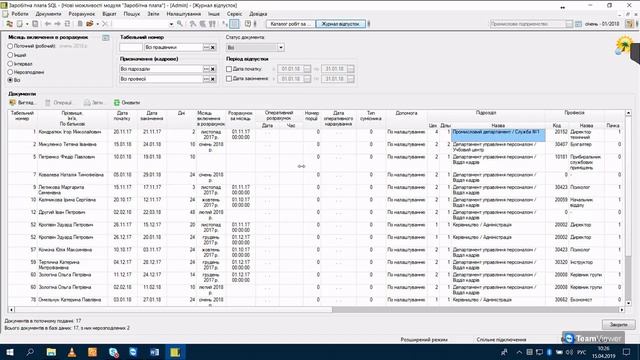Screen dimensions: 640x360
Task: Open the Всі професії selector ellipsis button
Action: (206, 79)
